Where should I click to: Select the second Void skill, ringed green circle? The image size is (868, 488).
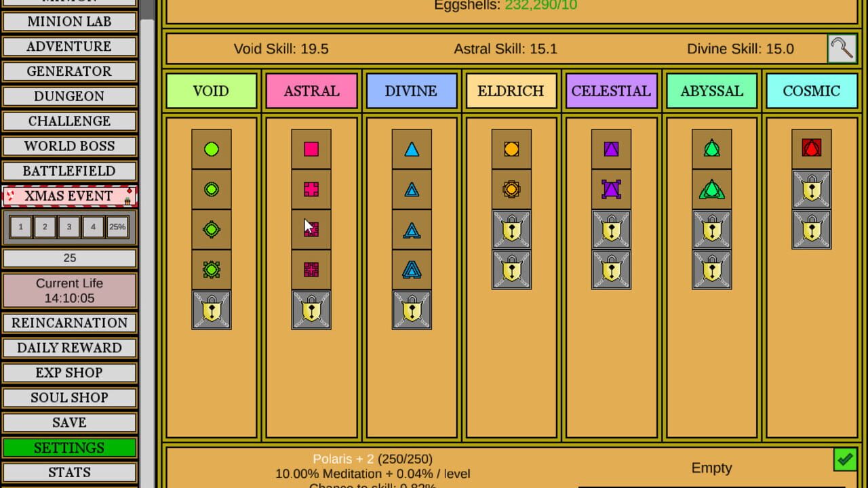coord(212,189)
